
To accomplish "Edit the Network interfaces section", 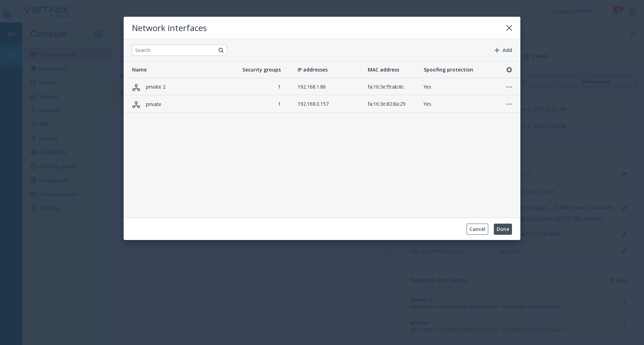I will (618, 280).
